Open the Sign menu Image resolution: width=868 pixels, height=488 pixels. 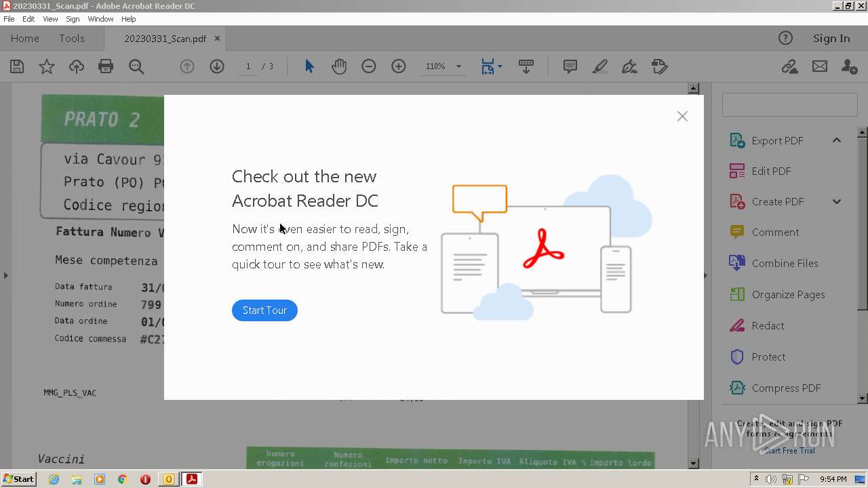(73, 19)
